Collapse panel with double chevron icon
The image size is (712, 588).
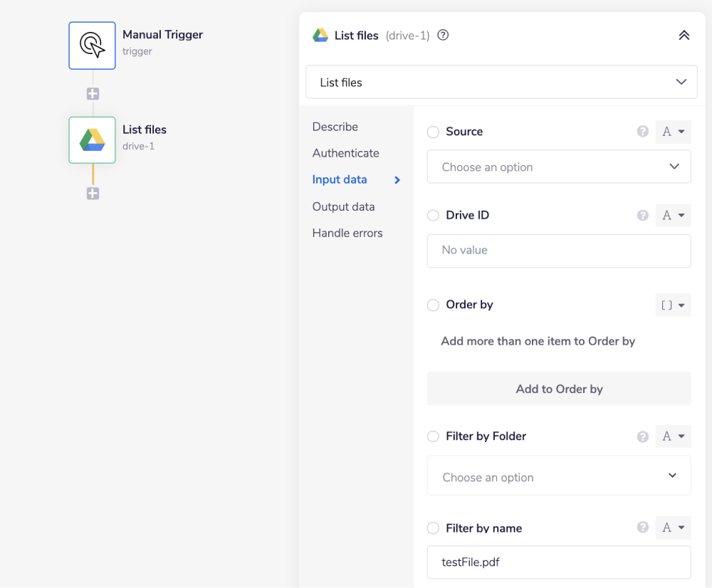[x=684, y=35]
